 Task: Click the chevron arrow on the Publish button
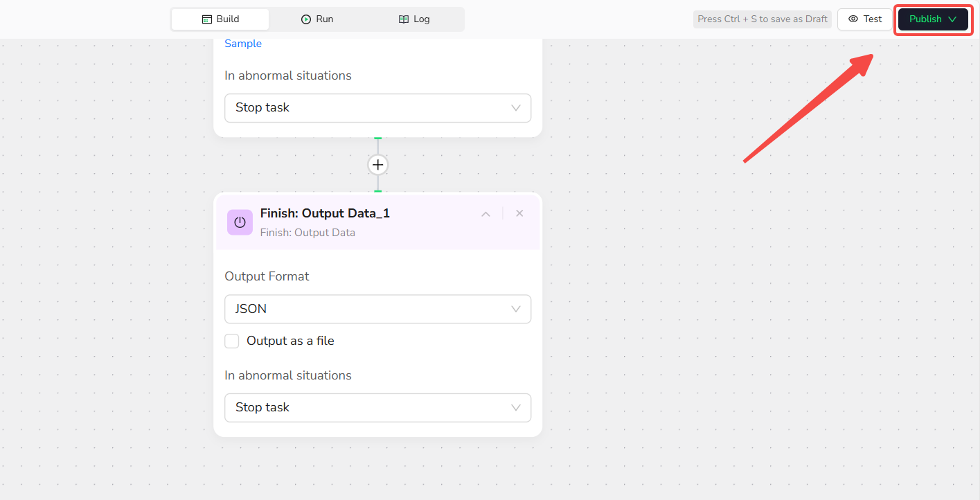pyautogui.click(x=952, y=19)
